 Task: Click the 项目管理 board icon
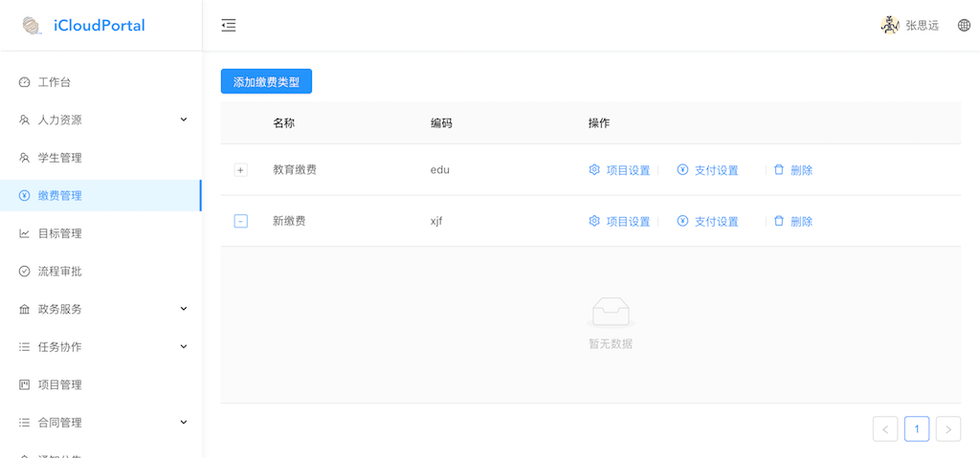[24, 385]
